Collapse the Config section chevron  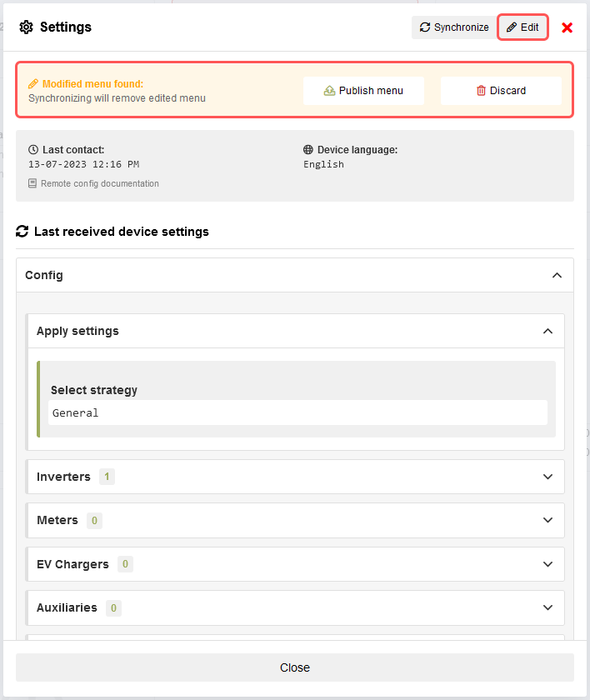pos(557,275)
